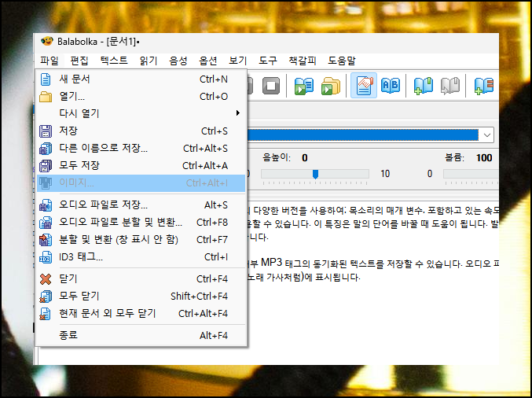Click the highlighted document-with-hand toolbar icon
This screenshot has width=532, height=398.
coord(364,86)
